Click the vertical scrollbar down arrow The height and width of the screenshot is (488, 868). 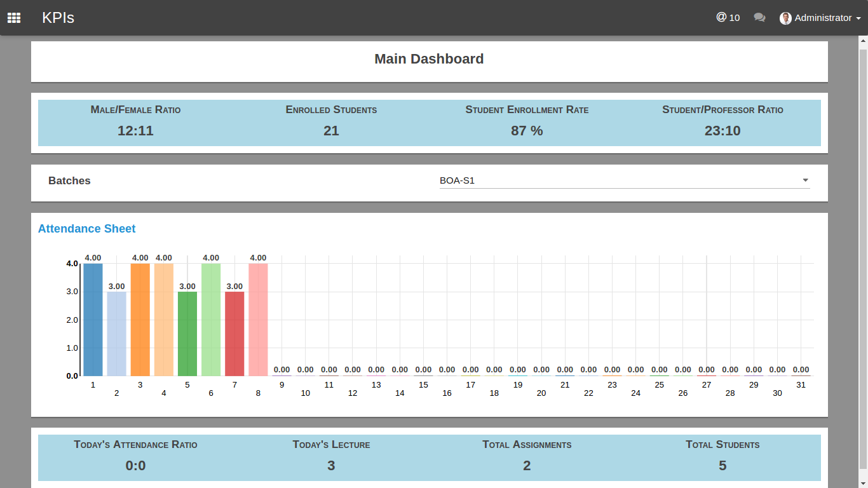coord(863,484)
